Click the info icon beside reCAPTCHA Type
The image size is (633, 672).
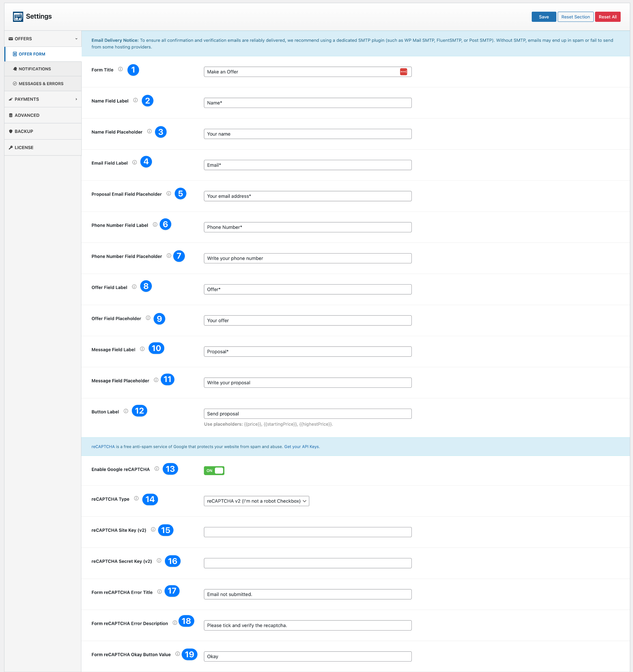coord(136,499)
